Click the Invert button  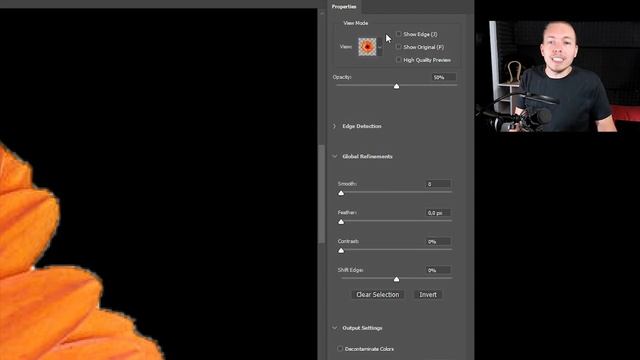428,295
